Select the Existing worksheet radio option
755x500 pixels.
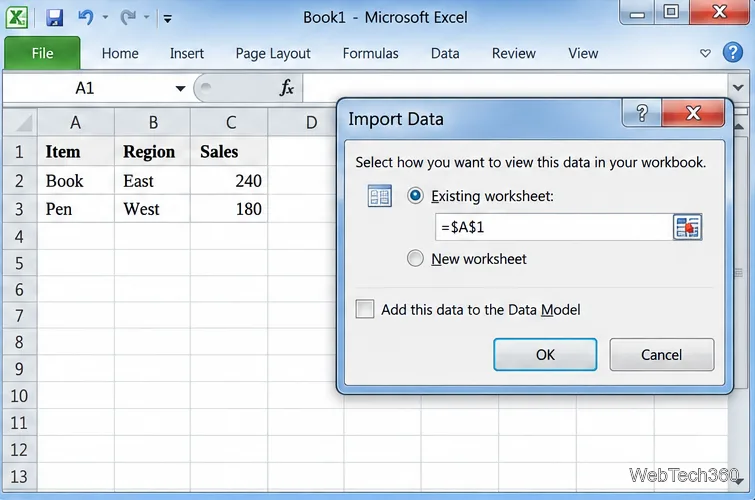click(415, 196)
